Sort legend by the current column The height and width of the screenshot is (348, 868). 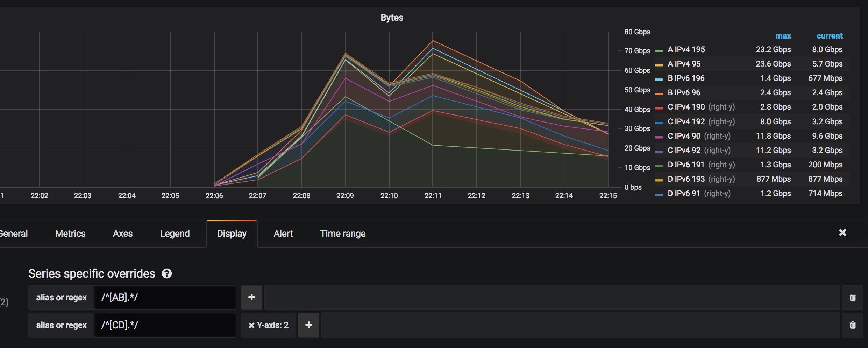[830, 36]
